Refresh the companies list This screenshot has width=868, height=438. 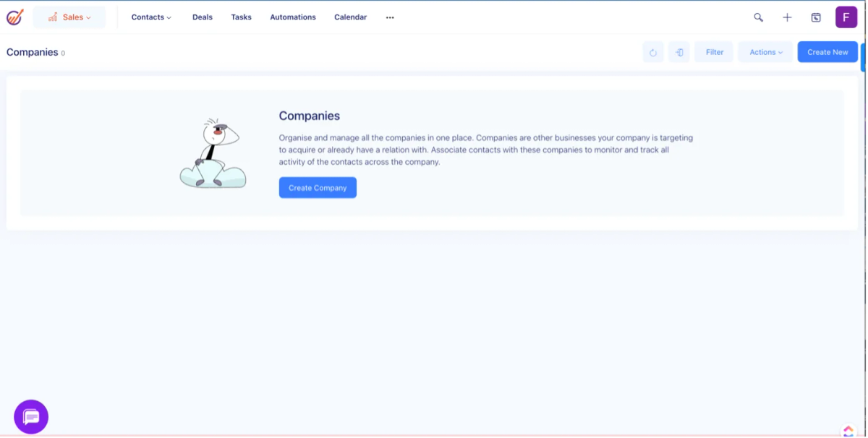click(653, 52)
